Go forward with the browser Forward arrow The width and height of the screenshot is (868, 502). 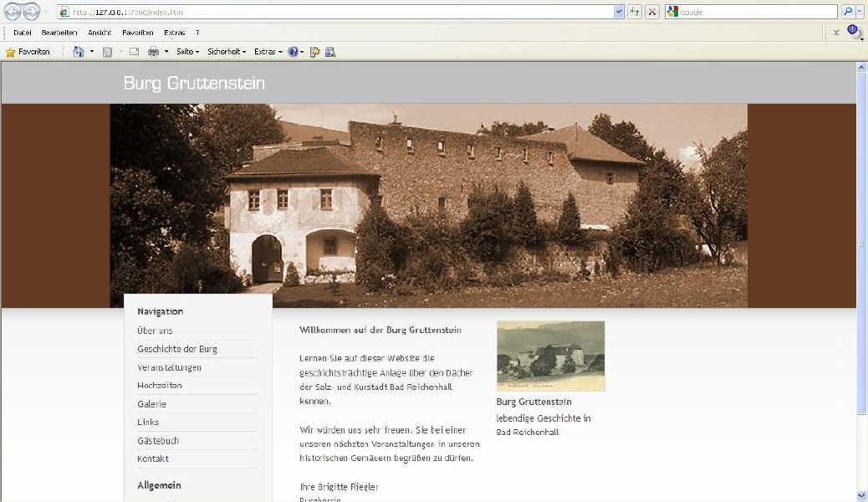pyautogui.click(x=32, y=12)
